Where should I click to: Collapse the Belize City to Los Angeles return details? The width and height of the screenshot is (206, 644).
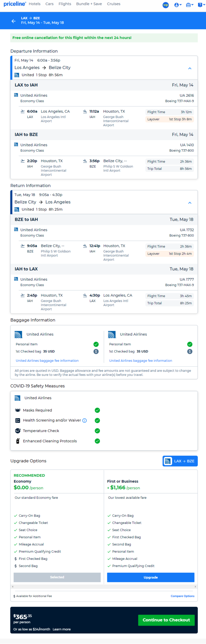190,203
